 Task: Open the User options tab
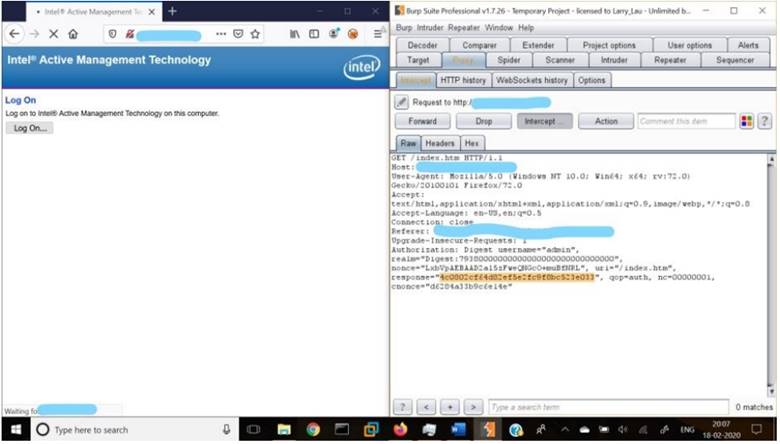pyautogui.click(x=689, y=45)
